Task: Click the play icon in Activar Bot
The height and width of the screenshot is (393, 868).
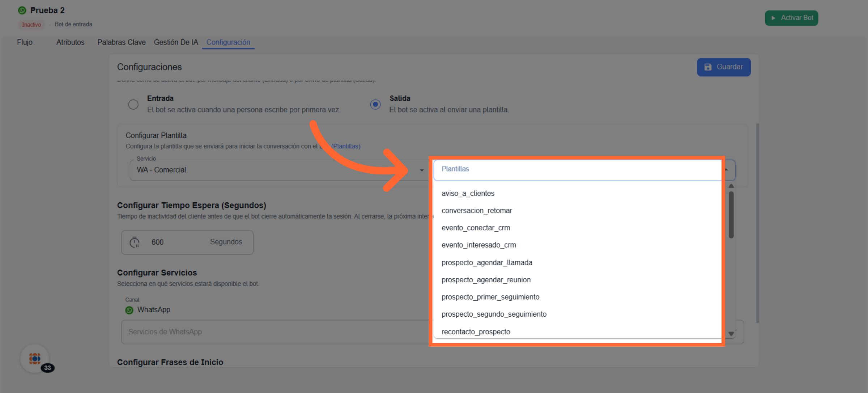Action: (773, 18)
